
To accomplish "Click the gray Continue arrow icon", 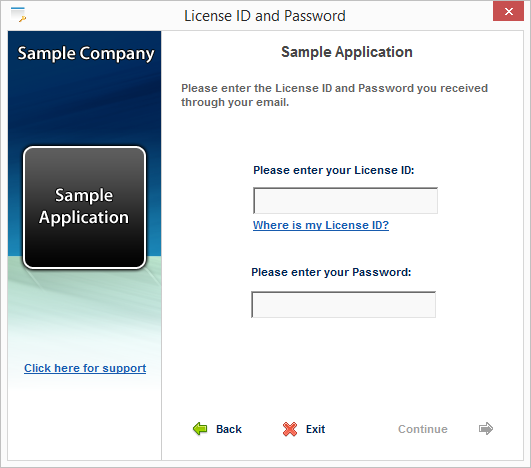I will 486,429.
